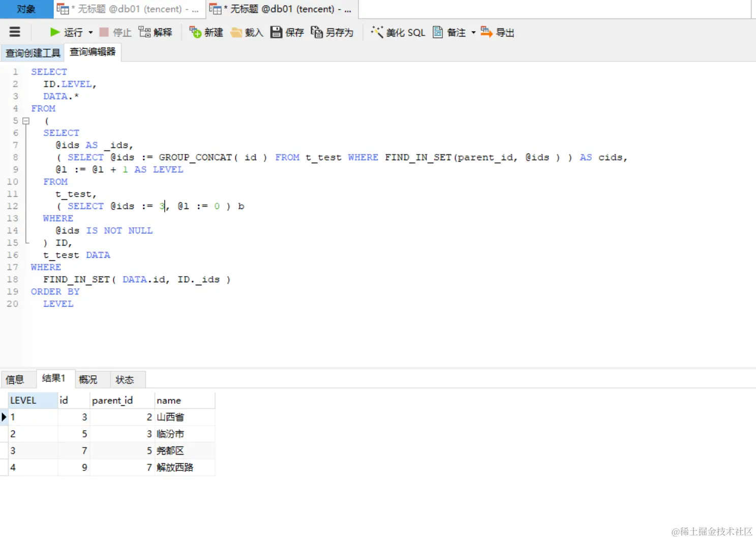
Task: Export results with 导出
Action: (x=497, y=32)
